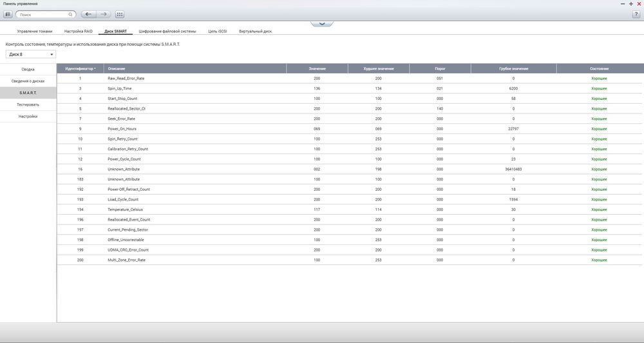
Task: Toggle the sidebar panel icon
Action: click(8, 14)
